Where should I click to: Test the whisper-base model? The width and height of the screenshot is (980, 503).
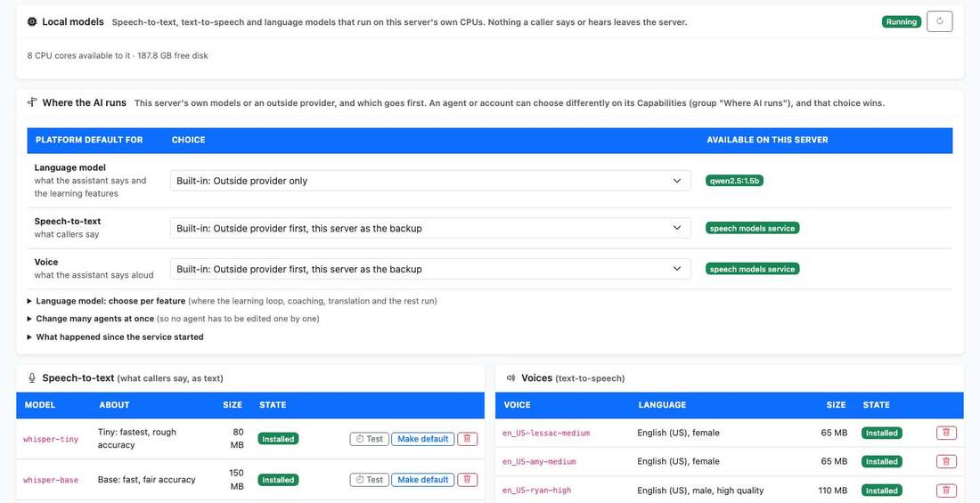[x=370, y=480]
